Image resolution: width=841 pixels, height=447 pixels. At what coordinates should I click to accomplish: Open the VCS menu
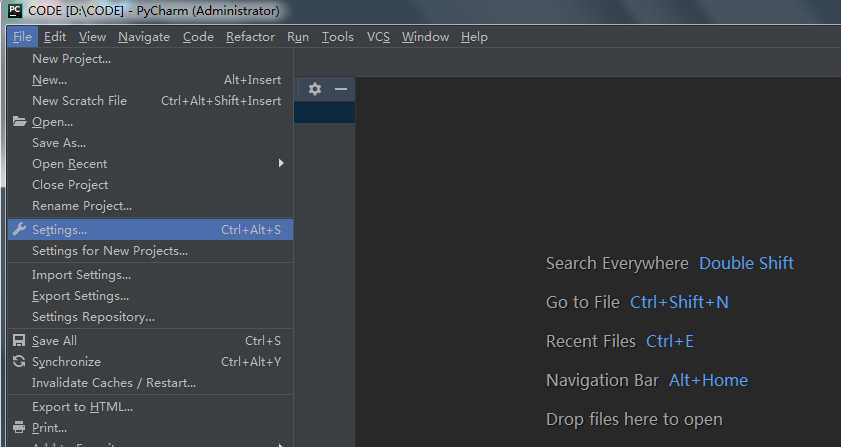point(378,37)
